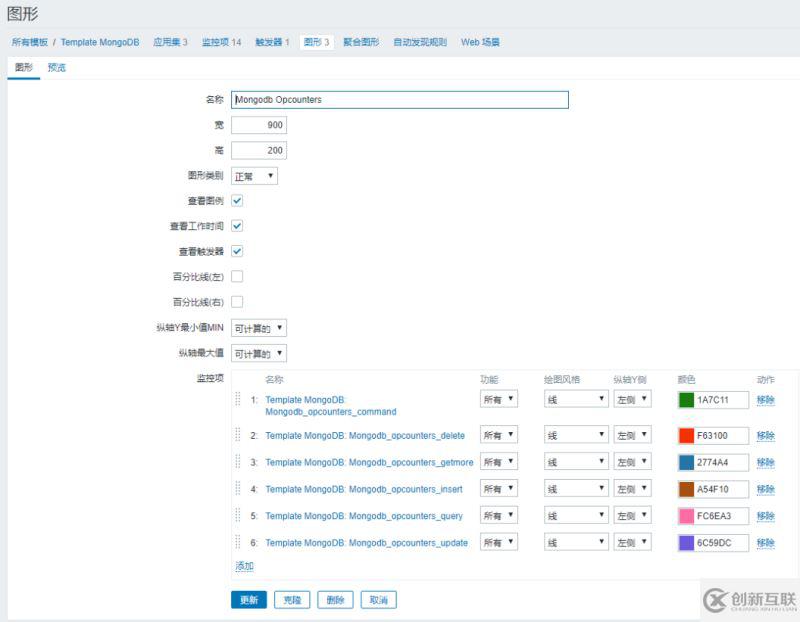
Task: Remove the opcounters_query item via 移除
Action: point(766,516)
